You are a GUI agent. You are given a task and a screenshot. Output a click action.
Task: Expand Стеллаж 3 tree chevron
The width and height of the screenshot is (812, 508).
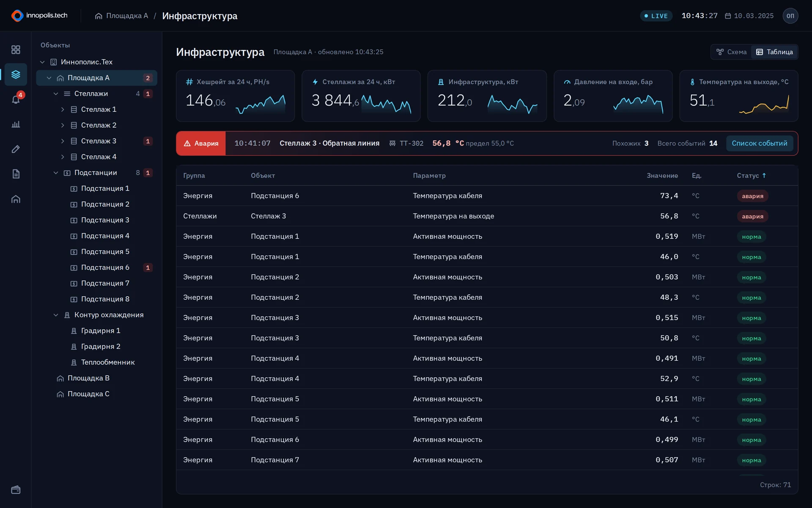point(63,141)
